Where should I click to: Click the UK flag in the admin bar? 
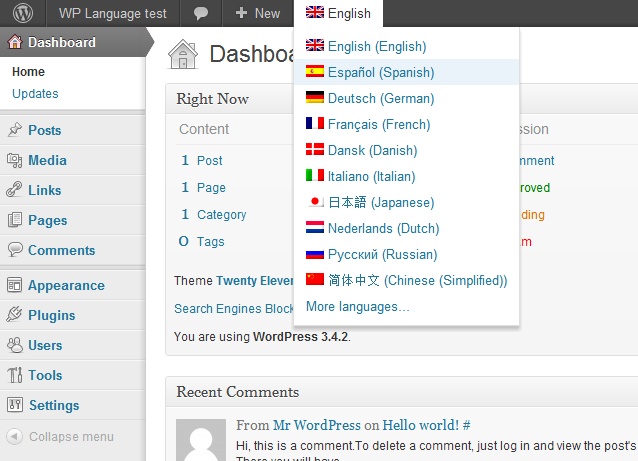click(x=315, y=12)
